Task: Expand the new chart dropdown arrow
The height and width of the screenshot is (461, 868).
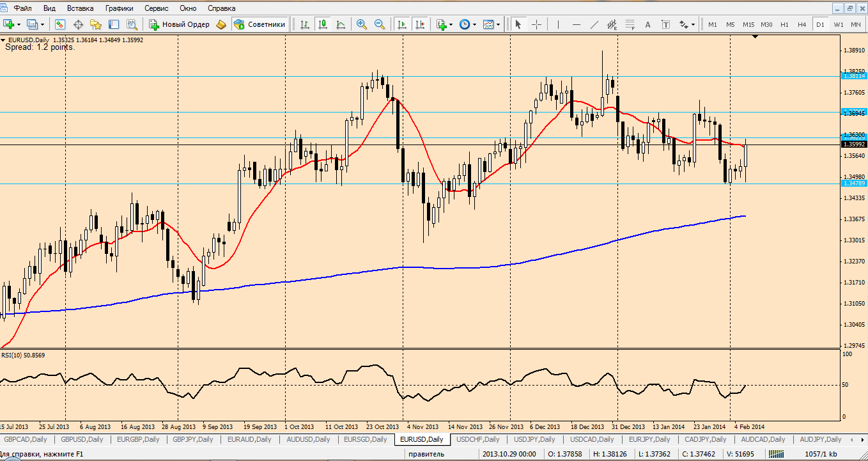Action: pyautogui.click(x=19, y=24)
